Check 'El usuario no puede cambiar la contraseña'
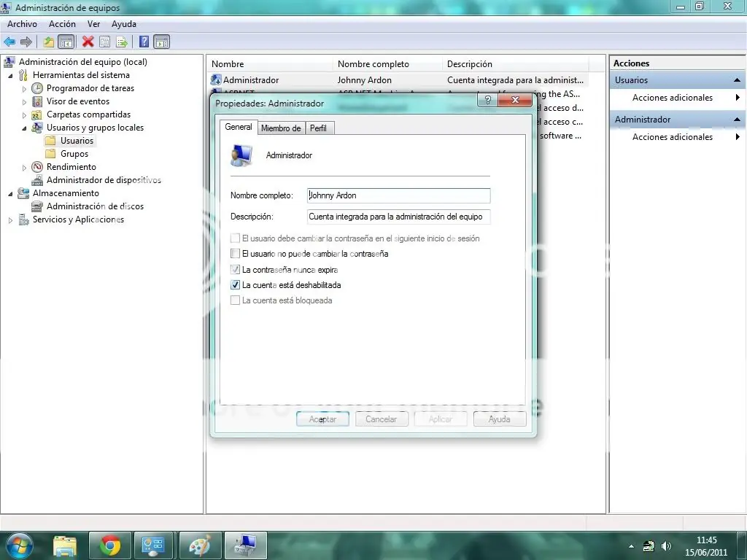 click(235, 254)
